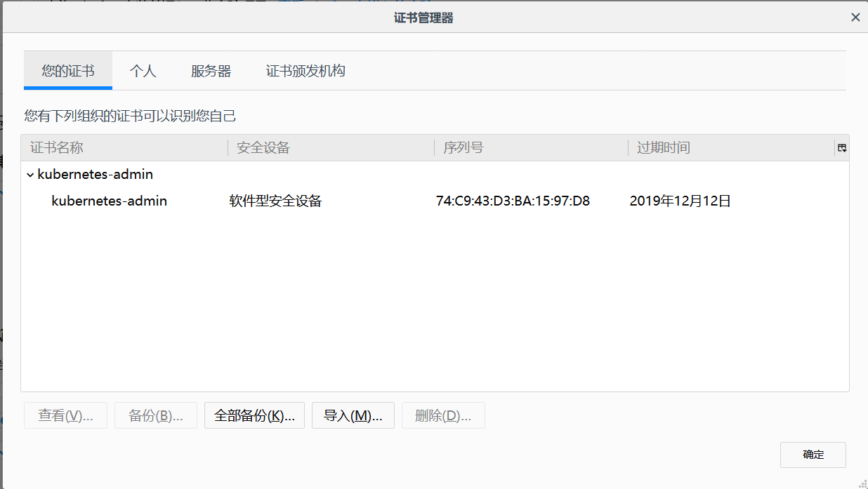
Task: Collapse the kubernetes-admin certificate group
Action: pos(29,174)
